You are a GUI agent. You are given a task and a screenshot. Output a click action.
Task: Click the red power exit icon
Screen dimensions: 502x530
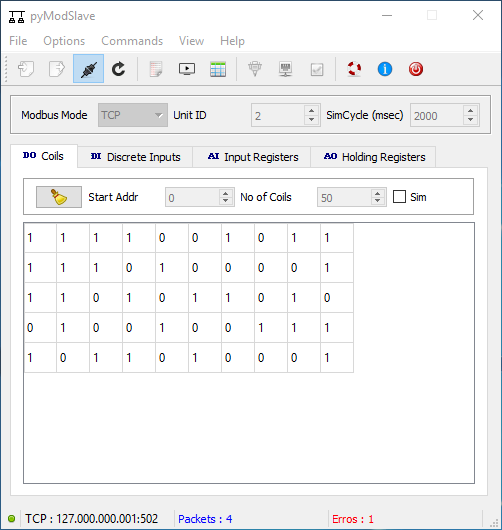click(415, 69)
